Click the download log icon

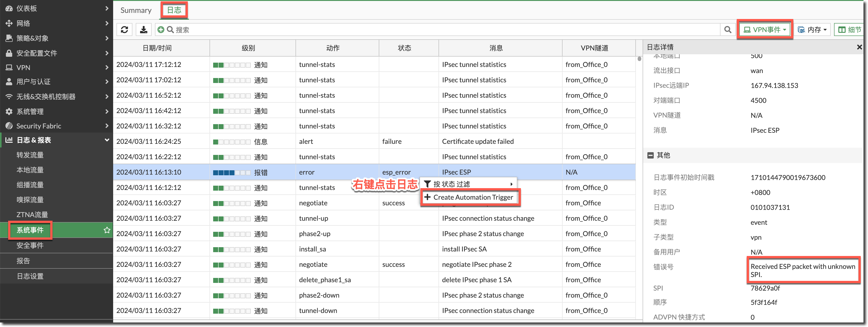coord(143,30)
